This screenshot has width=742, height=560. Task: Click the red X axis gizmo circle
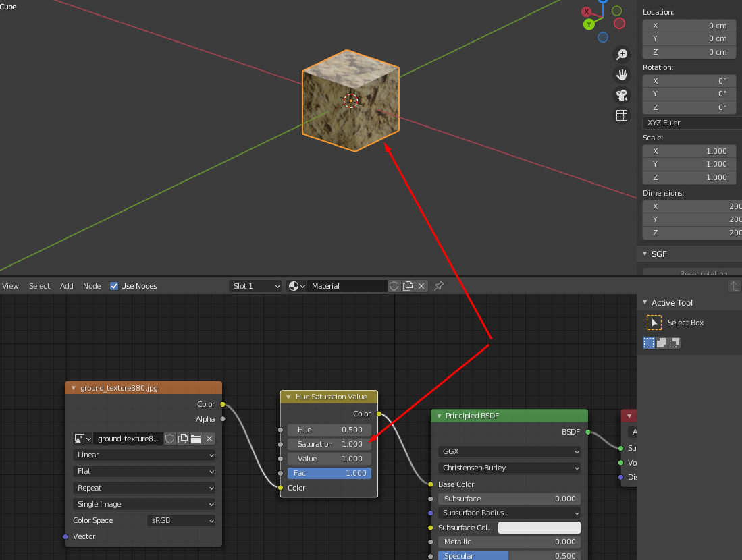click(587, 11)
